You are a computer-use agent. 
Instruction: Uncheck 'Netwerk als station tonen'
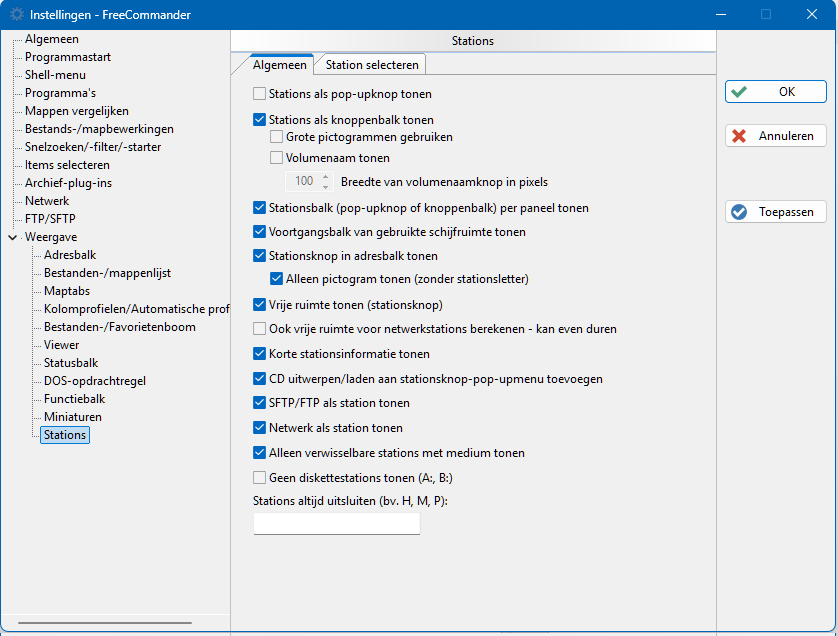click(x=260, y=428)
